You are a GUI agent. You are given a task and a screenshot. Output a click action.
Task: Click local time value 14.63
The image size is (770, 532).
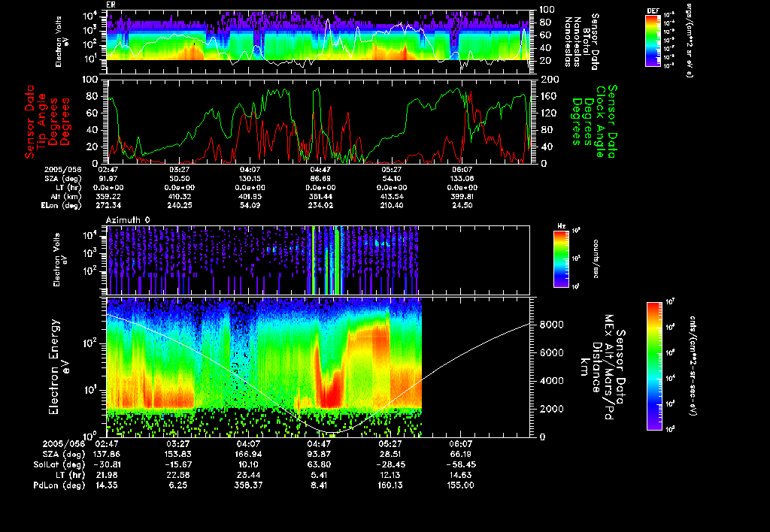[x=460, y=475]
